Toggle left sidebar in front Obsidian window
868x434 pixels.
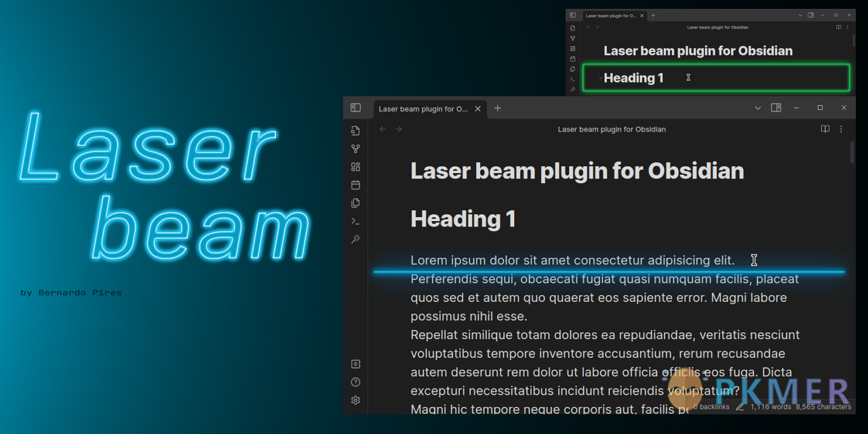click(x=355, y=108)
